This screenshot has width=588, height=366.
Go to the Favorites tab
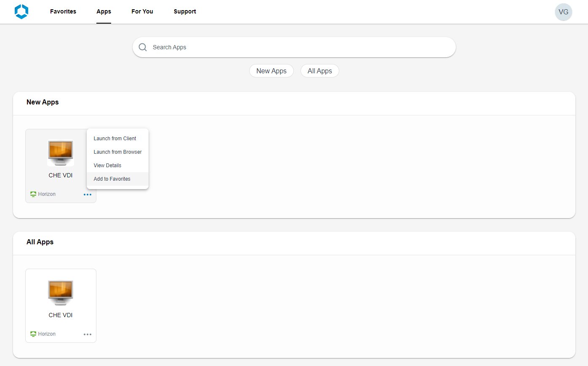pos(63,11)
